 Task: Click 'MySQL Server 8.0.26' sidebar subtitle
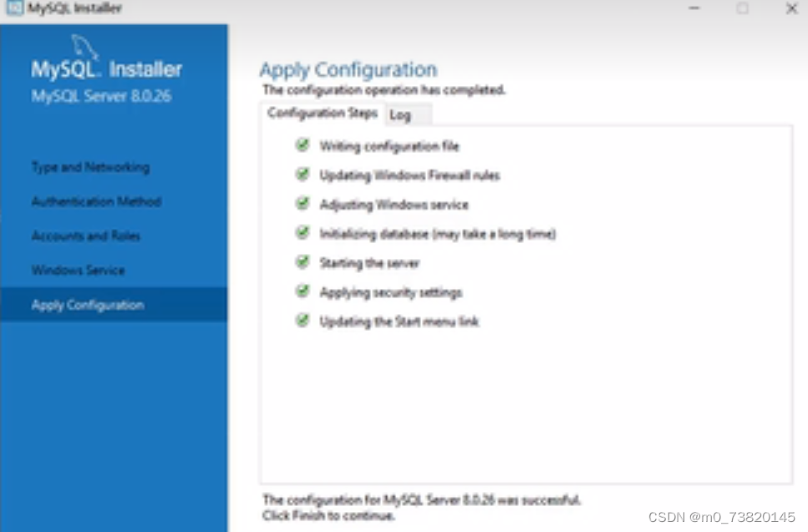101,96
